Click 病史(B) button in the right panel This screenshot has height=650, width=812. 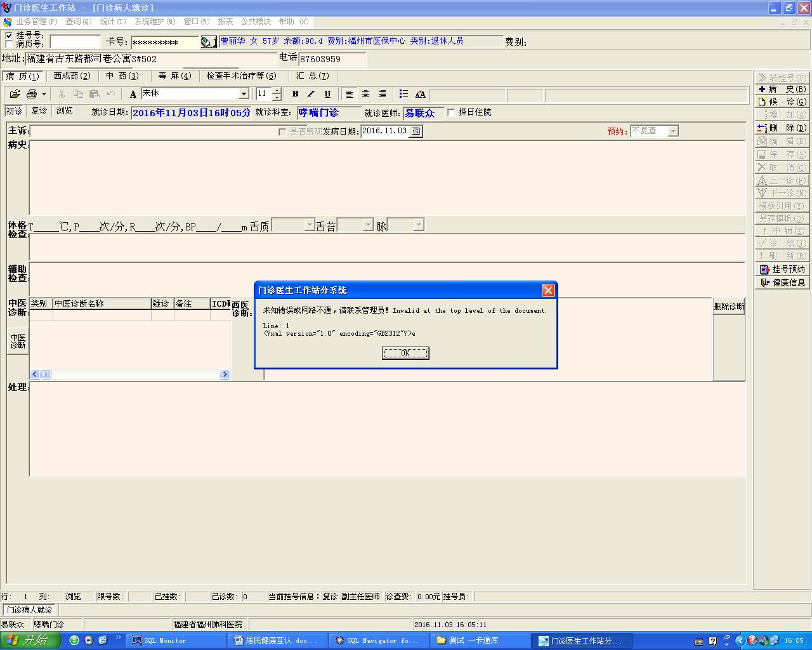coord(782,89)
